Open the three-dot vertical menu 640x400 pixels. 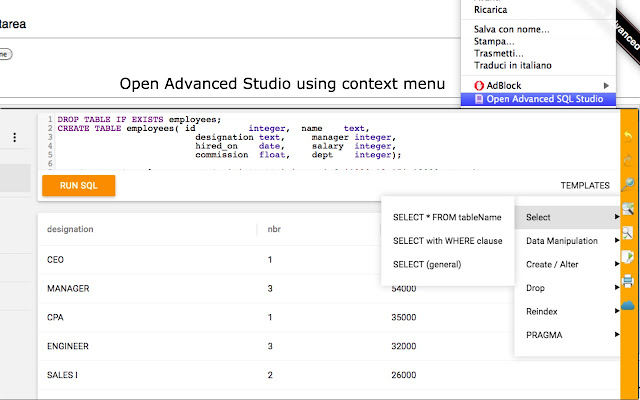[15, 138]
